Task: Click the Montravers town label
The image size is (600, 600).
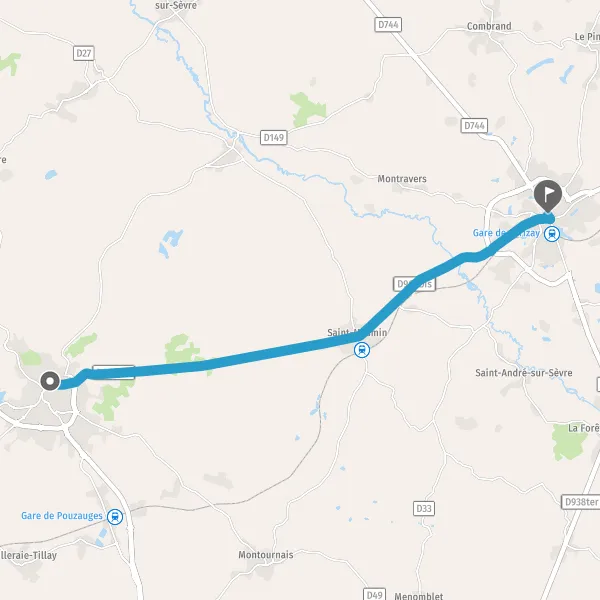Action: (x=402, y=179)
